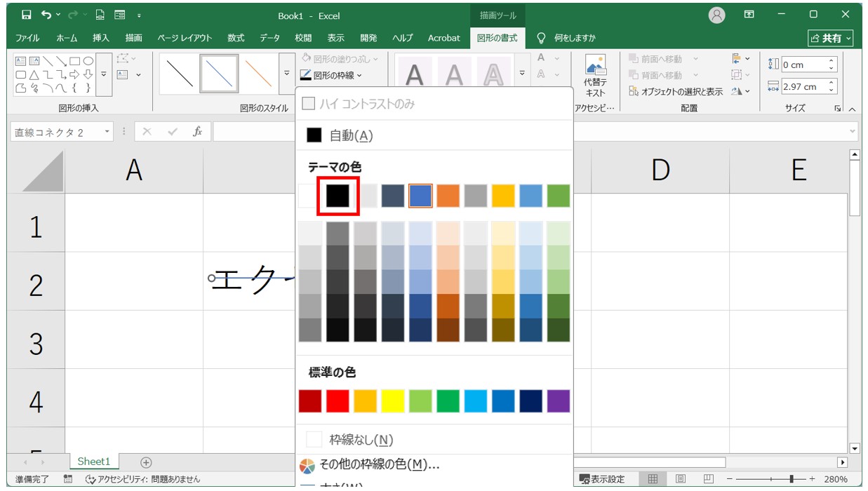Click the オブジェクトの選択と表示 selection pane button
This screenshot has height=491, width=868.
click(676, 91)
